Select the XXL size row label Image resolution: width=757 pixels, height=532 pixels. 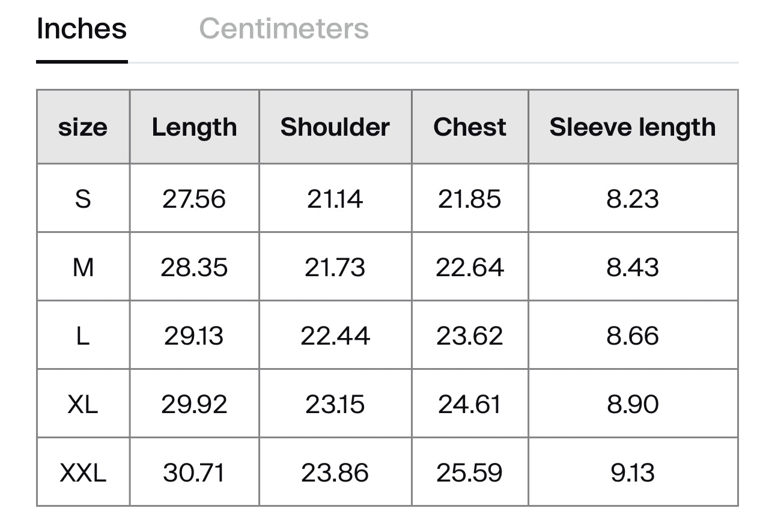(x=83, y=473)
